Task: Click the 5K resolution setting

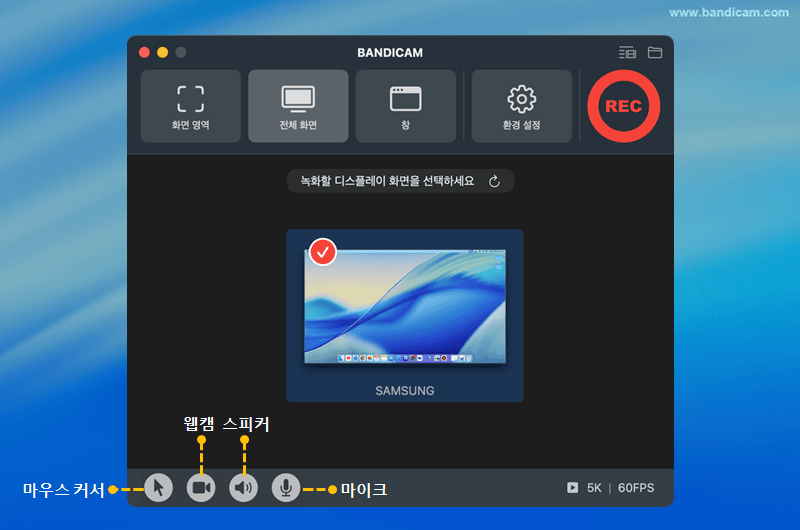Action: point(594,488)
